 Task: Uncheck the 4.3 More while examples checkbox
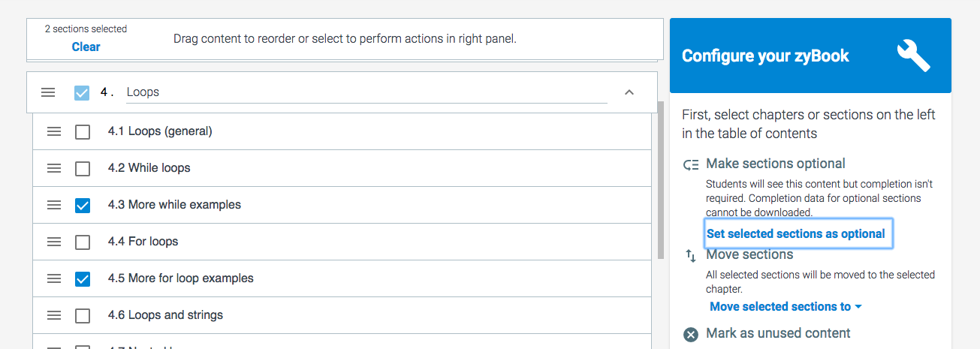83,205
